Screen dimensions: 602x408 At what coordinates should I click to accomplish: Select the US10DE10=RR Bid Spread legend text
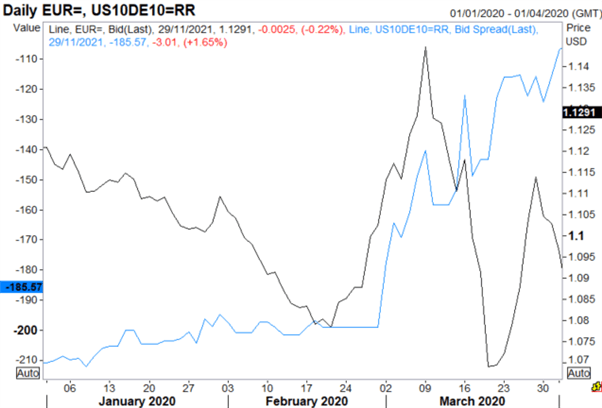tap(443, 30)
